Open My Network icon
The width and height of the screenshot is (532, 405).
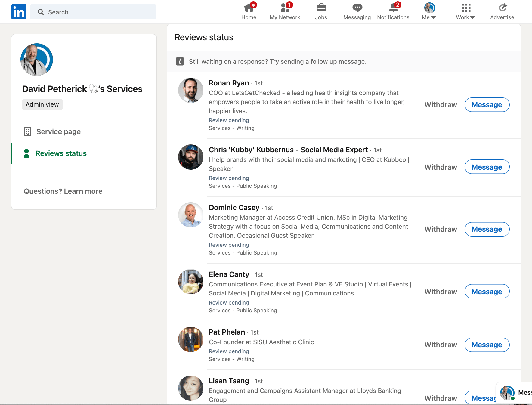click(285, 8)
